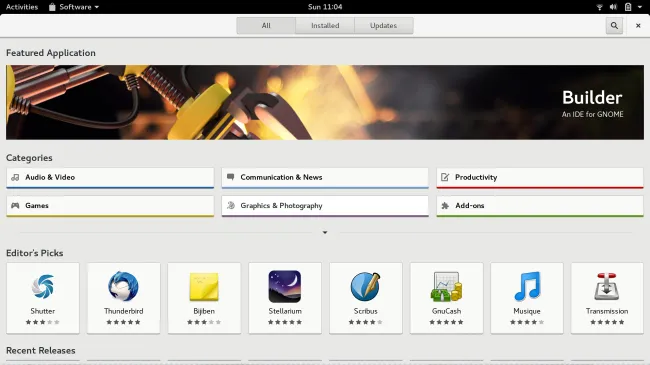Click the Transmission label text
Screen dimensions: 650x365
[x=607, y=311]
